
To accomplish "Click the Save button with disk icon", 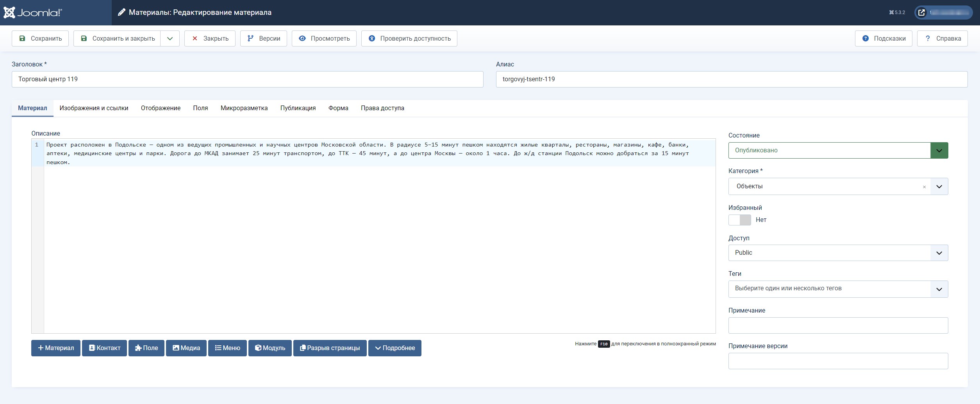I will (40, 38).
